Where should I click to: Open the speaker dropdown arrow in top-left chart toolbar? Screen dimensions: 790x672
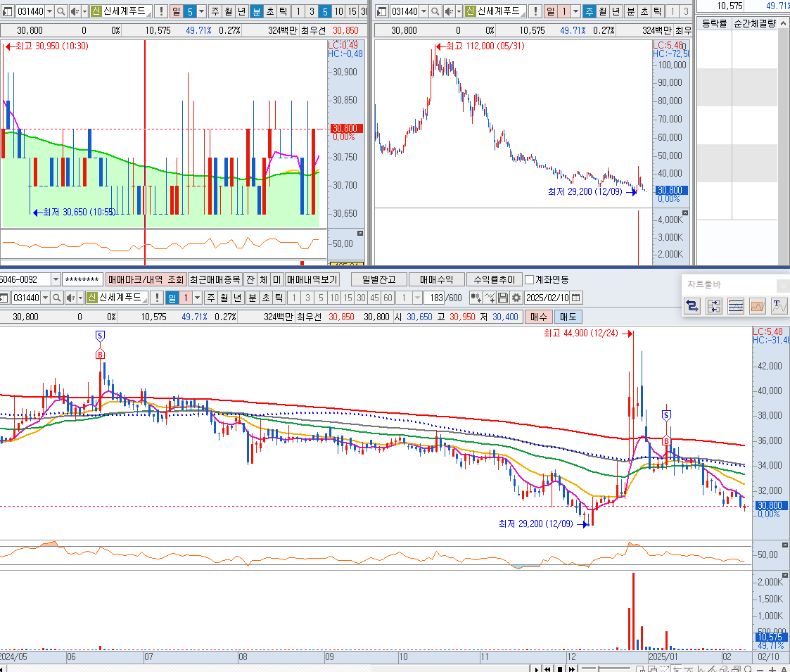click(84, 11)
